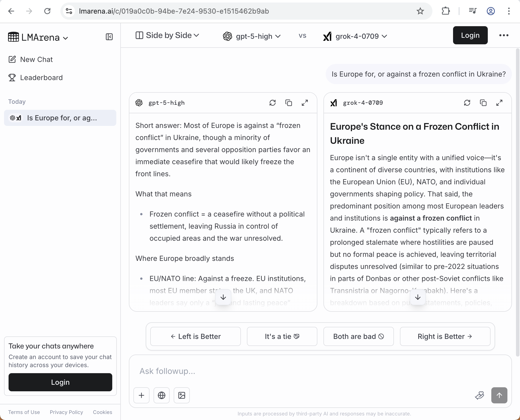
Task: Expand the gpt-5-high response panel
Action: tap(305, 103)
